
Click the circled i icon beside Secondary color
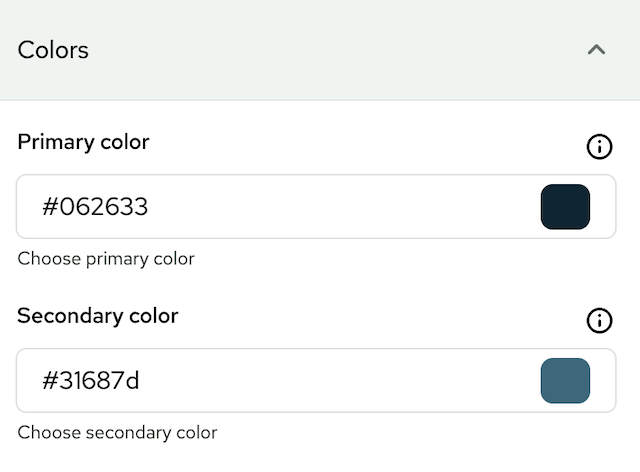(x=598, y=320)
